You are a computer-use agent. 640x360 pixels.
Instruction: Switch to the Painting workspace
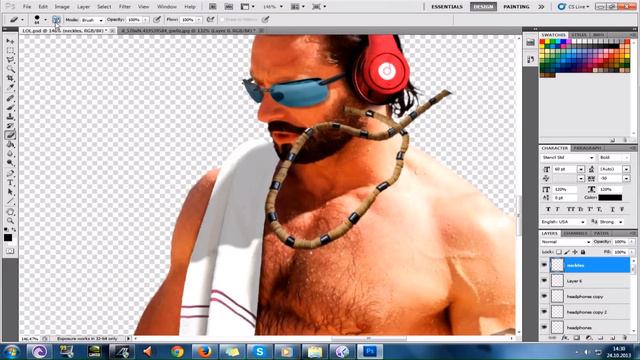516,7
